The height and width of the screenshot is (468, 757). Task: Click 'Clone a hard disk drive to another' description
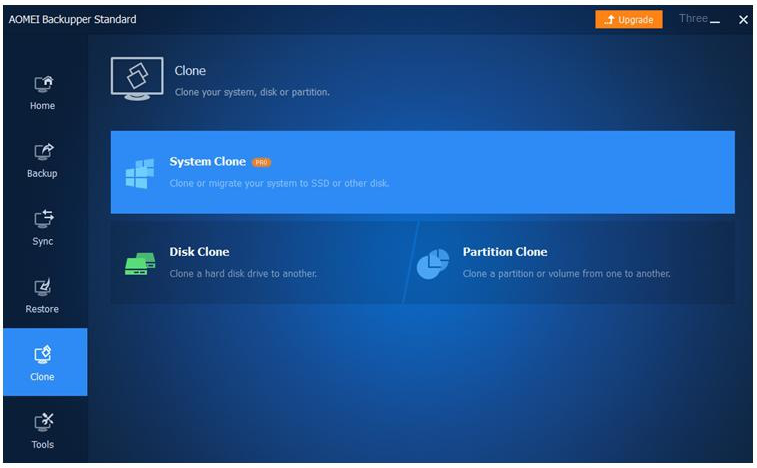click(x=243, y=273)
